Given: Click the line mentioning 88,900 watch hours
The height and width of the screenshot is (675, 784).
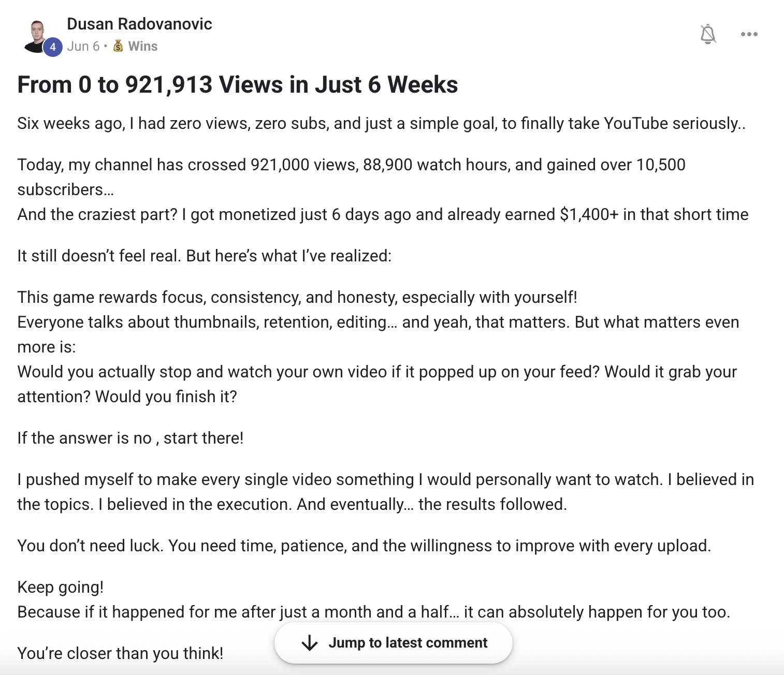Looking at the screenshot, I should [351, 165].
